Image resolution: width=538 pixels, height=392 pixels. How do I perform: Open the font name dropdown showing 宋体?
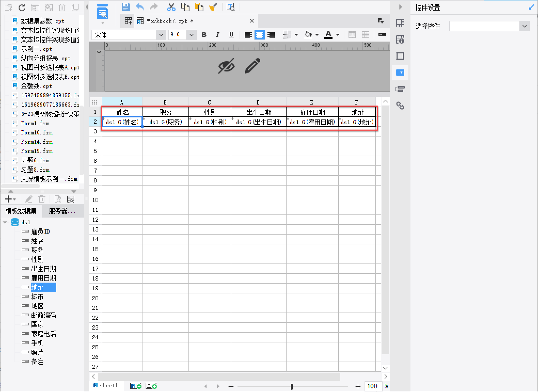[161, 35]
